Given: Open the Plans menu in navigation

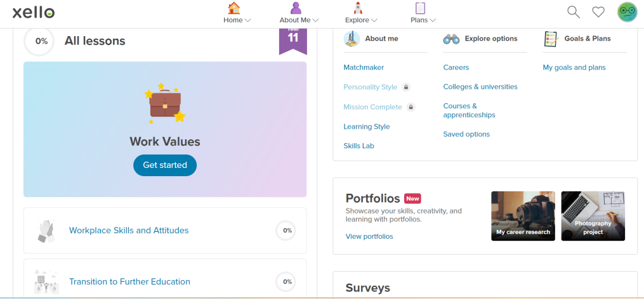Looking at the screenshot, I should pos(423,13).
